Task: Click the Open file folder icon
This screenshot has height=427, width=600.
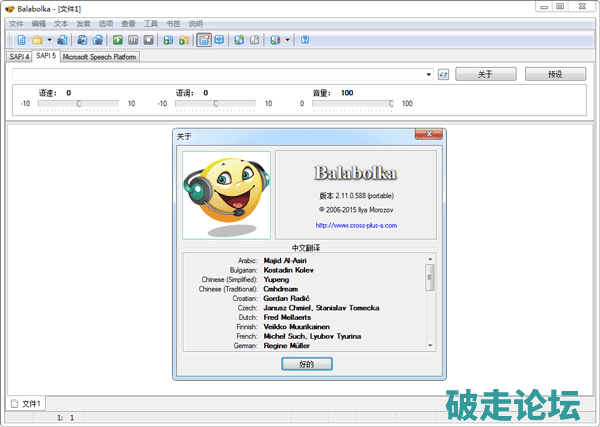Action: coord(37,40)
